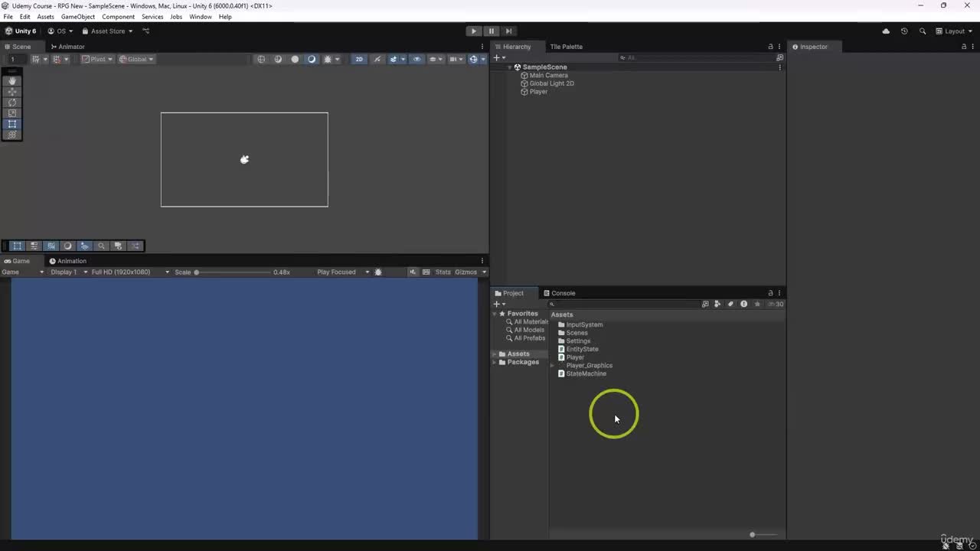Click the Step forward button
980x551 pixels.
[x=508, y=31]
